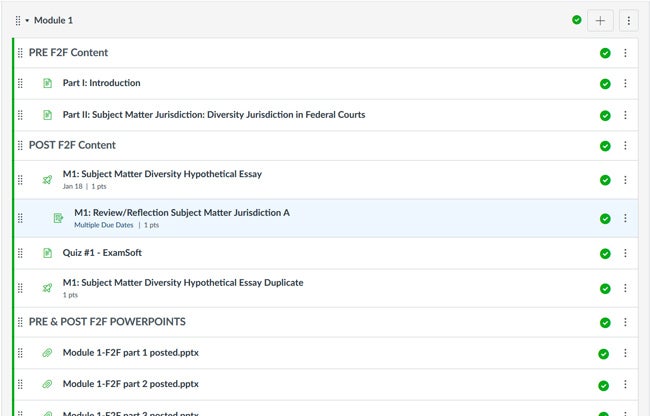
Task: Click drag handle for part 1 posted.pptx
Action: pos(20,353)
